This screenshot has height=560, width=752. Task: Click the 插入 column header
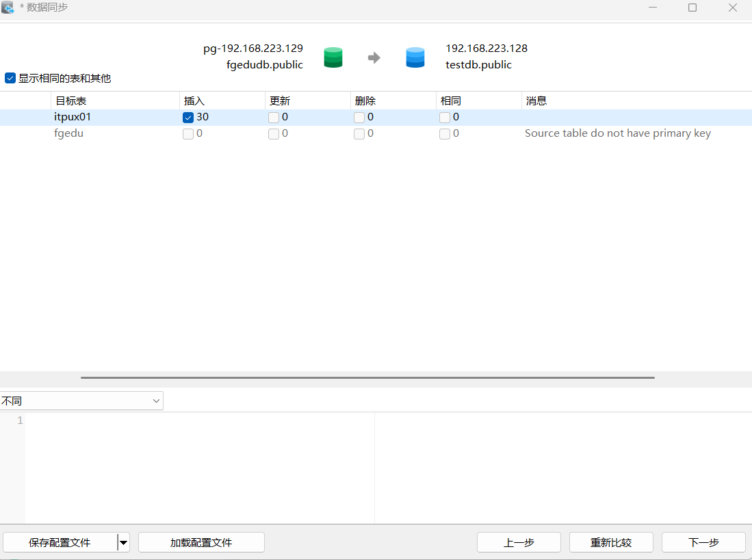coord(194,101)
